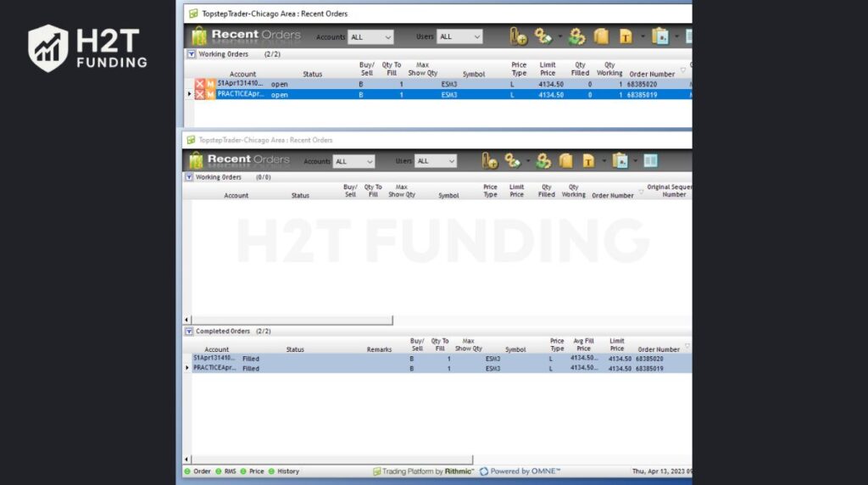Screen dimensions: 868x485
Task: Collapse Working Orders (0/0) section in lower window
Action: pyautogui.click(x=189, y=177)
